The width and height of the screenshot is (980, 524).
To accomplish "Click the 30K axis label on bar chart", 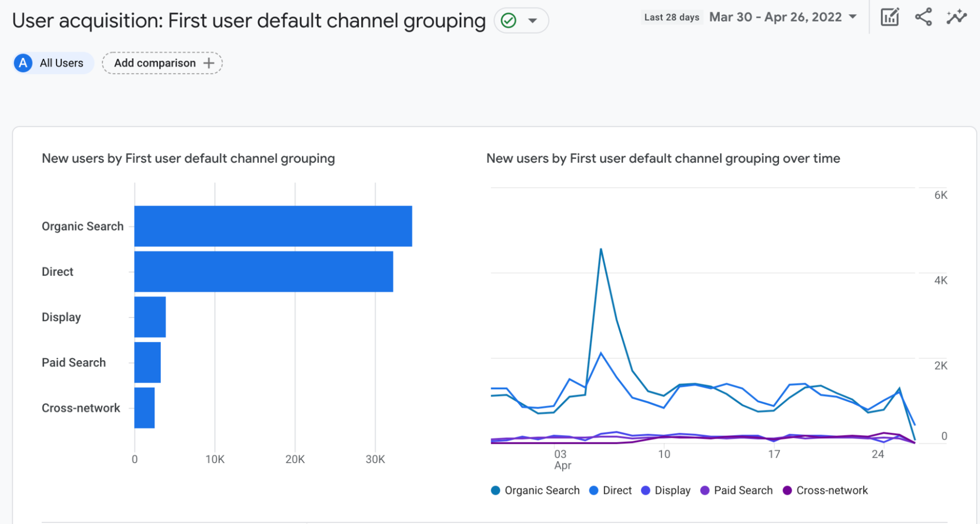I will coord(376,459).
